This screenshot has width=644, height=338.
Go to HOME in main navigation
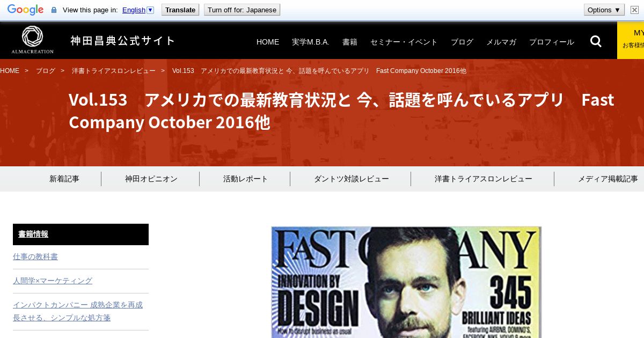[268, 42]
